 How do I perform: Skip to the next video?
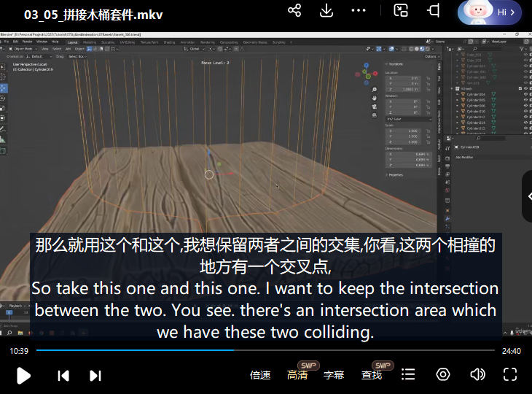(x=95, y=375)
